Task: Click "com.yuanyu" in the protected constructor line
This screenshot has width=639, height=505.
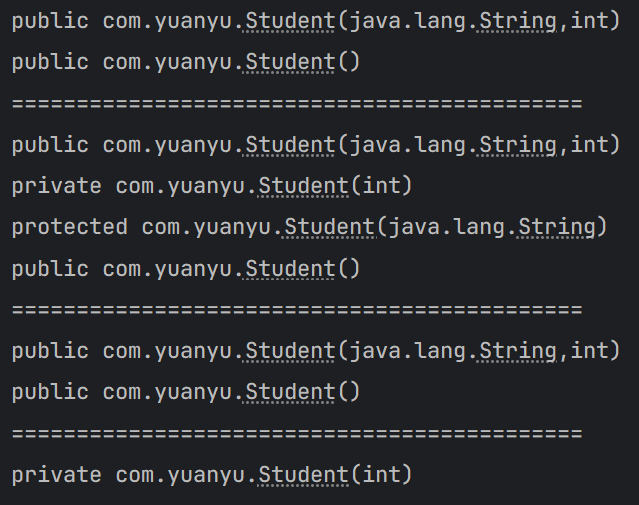Action: [x=206, y=227]
